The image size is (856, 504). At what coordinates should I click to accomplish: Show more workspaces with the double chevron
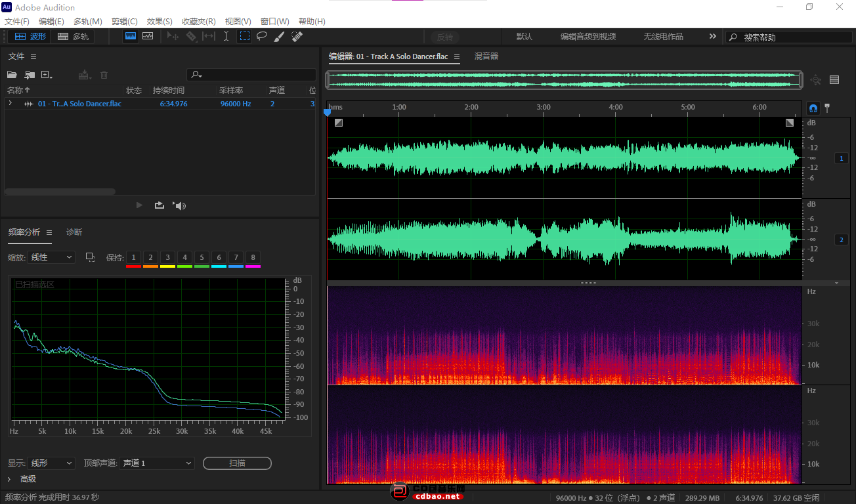click(712, 37)
